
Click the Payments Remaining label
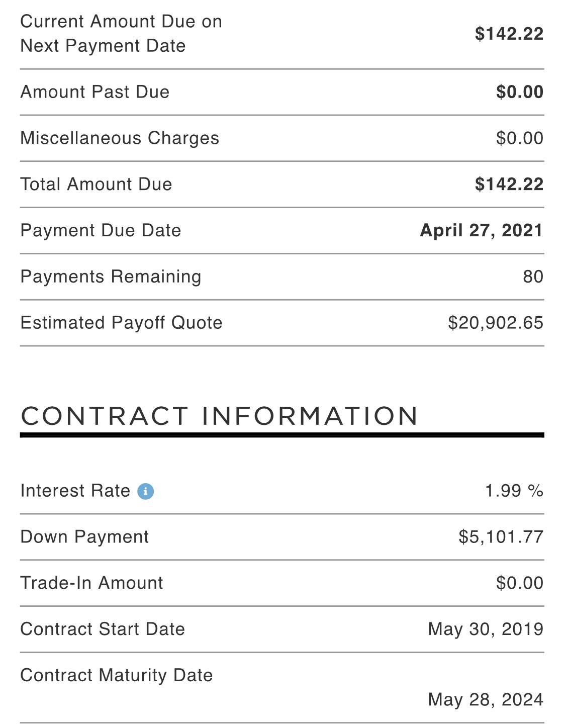point(111,277)
